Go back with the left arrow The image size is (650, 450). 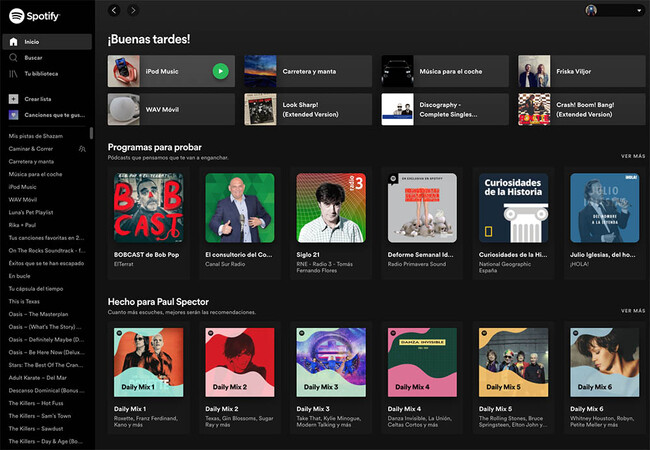pyautogui.click(x=114, y=10)
